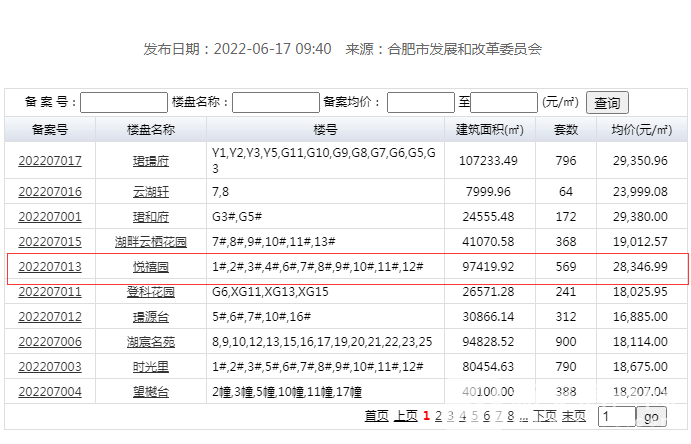Click the 套数 column header
Screen dimensions: 691x444
point(566,130)
